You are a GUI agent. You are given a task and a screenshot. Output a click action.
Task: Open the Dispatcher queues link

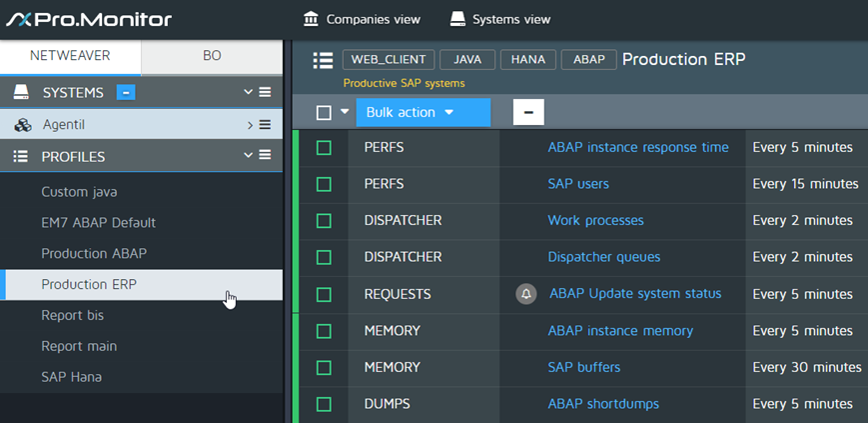pyautogui.click(x=604, y=257)
